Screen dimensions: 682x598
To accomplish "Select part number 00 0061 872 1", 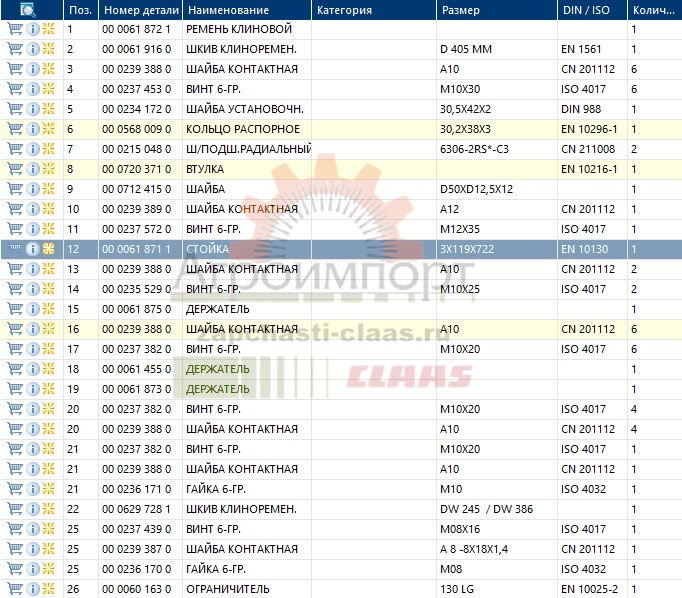I will (137, 29).
